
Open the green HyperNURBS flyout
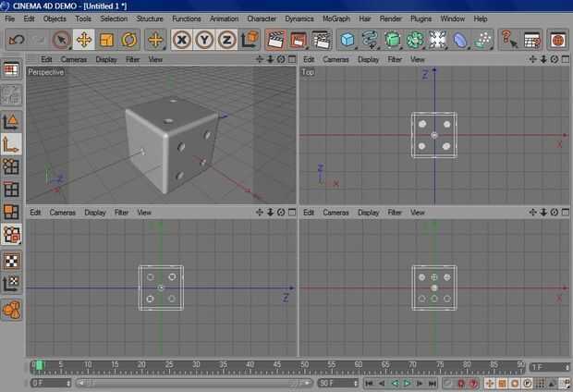click(x=393, y=40)
